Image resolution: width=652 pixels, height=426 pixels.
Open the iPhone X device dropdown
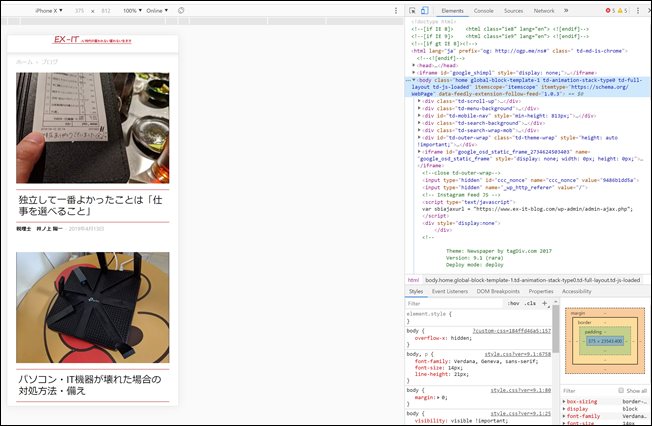click(x=49, y=10)
